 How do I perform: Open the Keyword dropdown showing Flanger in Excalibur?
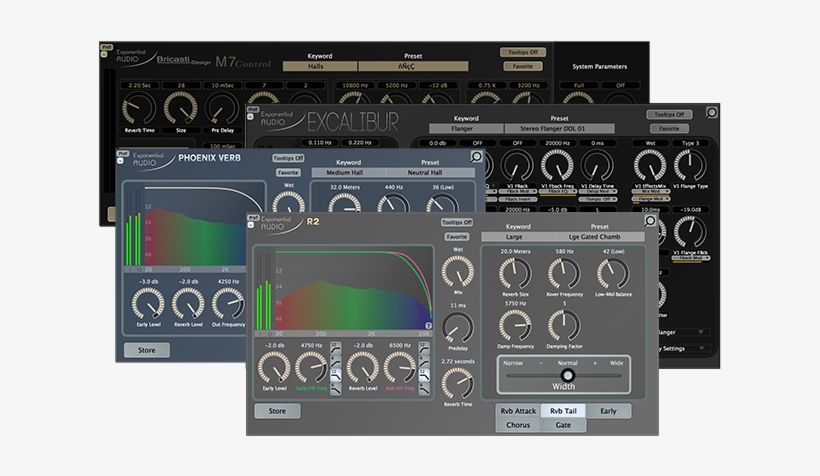tap(466, 128)
